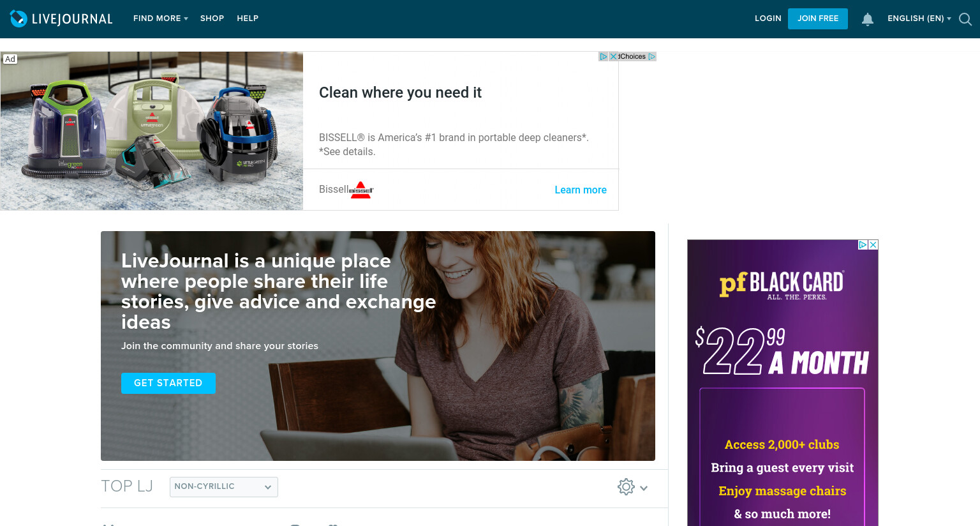Expand the FIND MORE menu
This screenshot has height=526, width=980.
[x=161, y=19]
